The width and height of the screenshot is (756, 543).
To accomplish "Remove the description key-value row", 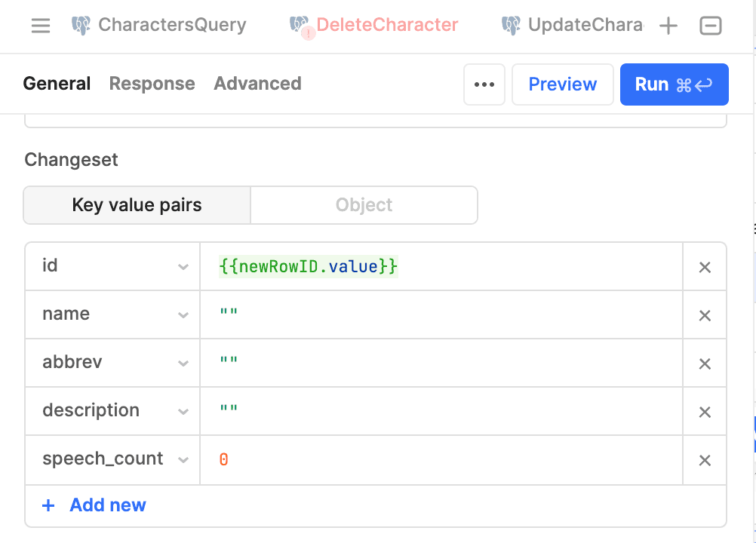I will coord(705,412).
